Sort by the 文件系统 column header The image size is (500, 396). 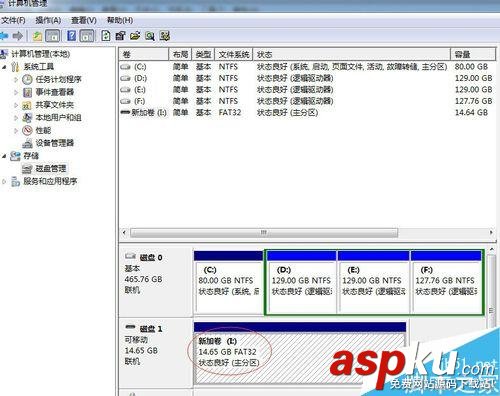coord(234,54)
